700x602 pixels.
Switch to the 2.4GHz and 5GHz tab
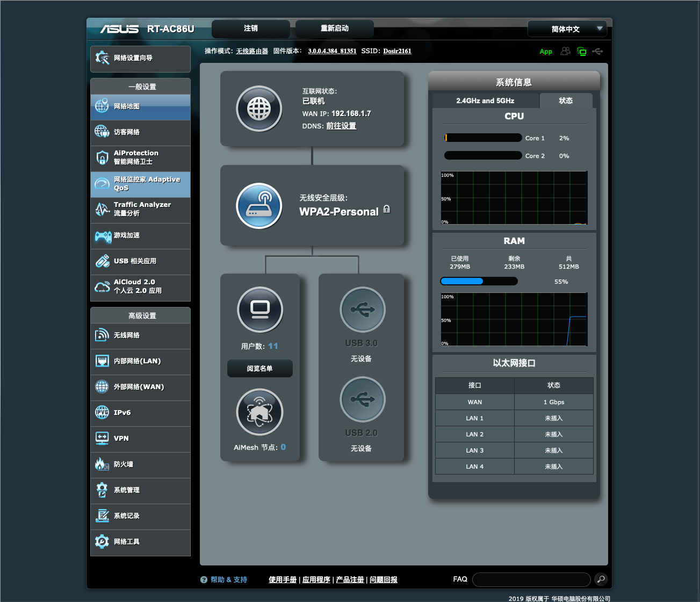pos(485,101)
